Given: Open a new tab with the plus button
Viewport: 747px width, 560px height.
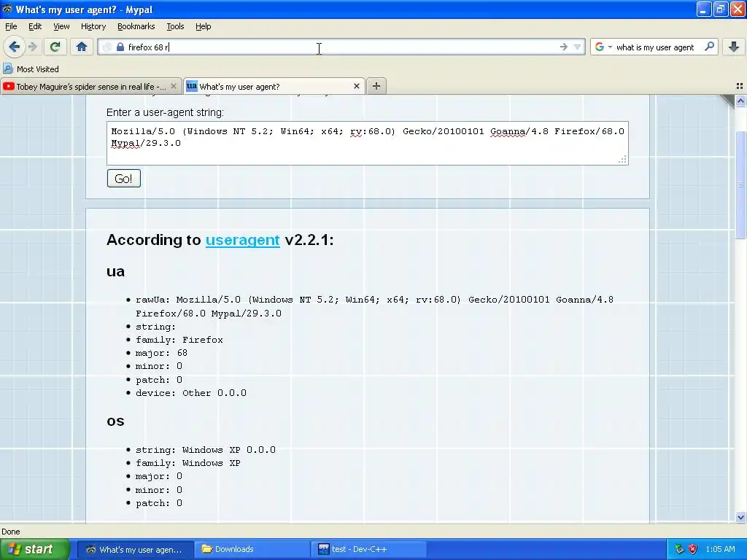Looking at the screenshot, I should pos(376,86).
